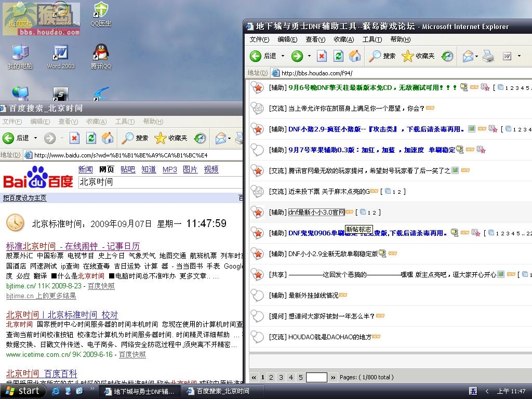Open Forward history dropdown in Houdao forum window
532x399 pixels.
(309, 56)
